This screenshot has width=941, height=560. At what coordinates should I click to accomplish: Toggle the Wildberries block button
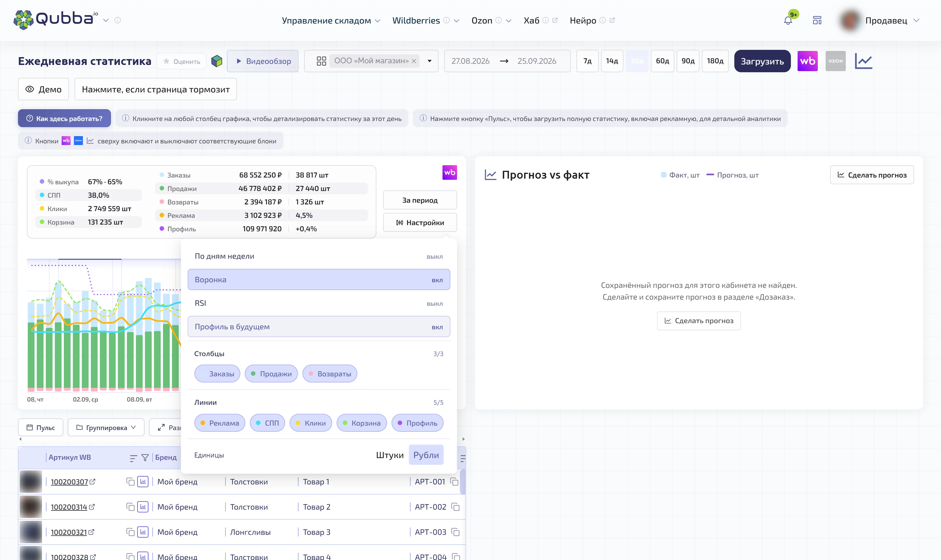click(807, 61)
